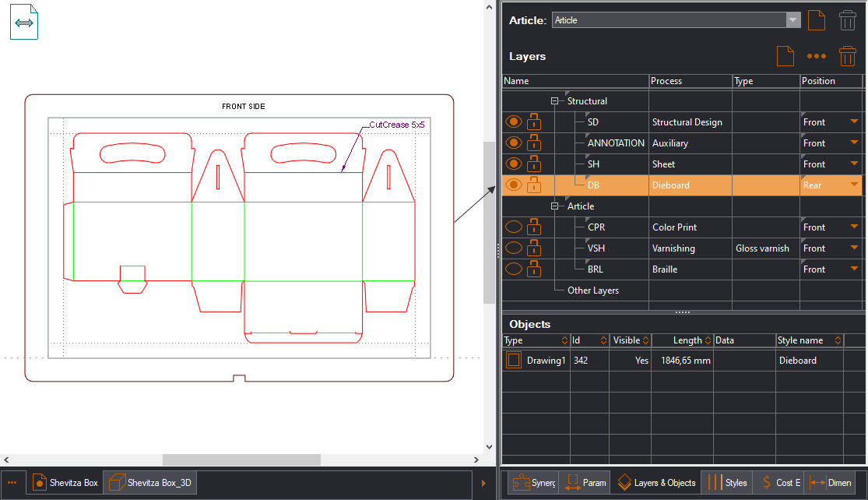The width and height of the screenshot is (868, 500).
Task: Delete selected layer with the Layers trash icon
Action: [848, 56]
